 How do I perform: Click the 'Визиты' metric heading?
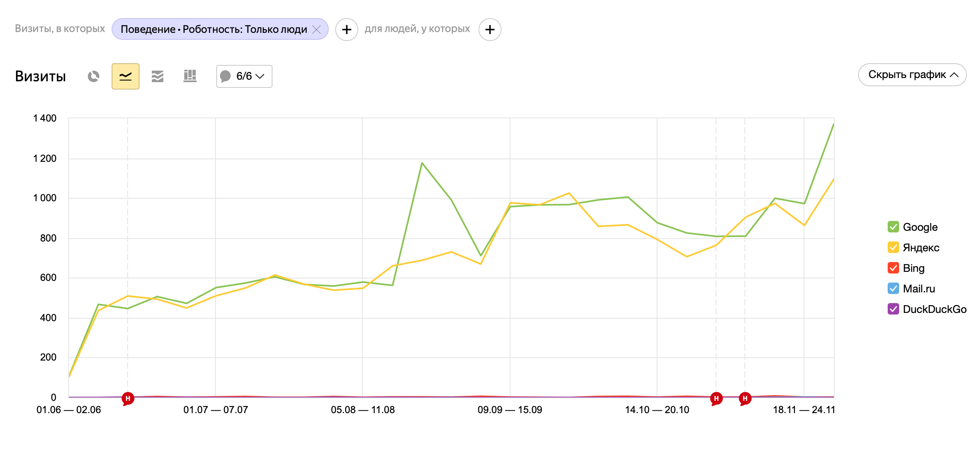[40, 76]
